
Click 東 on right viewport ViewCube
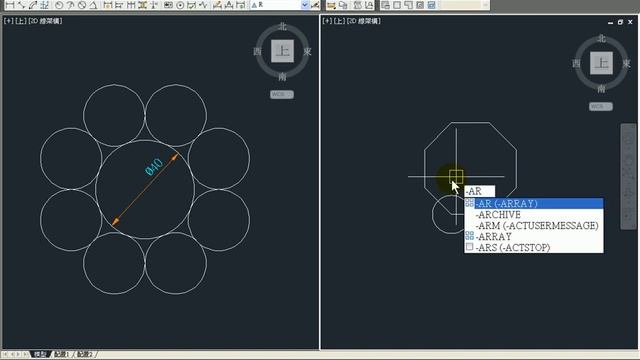point(626,63)
